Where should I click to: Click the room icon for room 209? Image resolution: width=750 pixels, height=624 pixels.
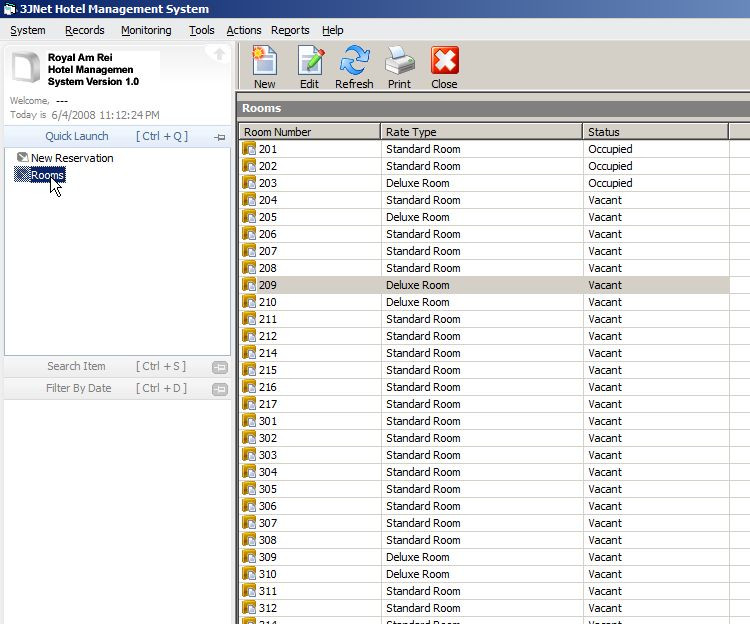tap(249, 285)
